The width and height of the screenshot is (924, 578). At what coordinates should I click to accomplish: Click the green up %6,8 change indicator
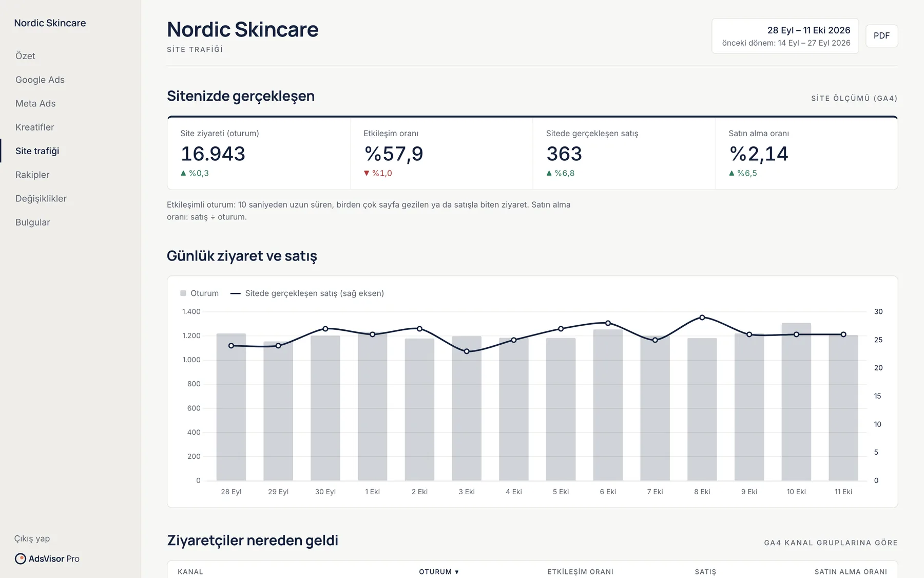[561, 173]
